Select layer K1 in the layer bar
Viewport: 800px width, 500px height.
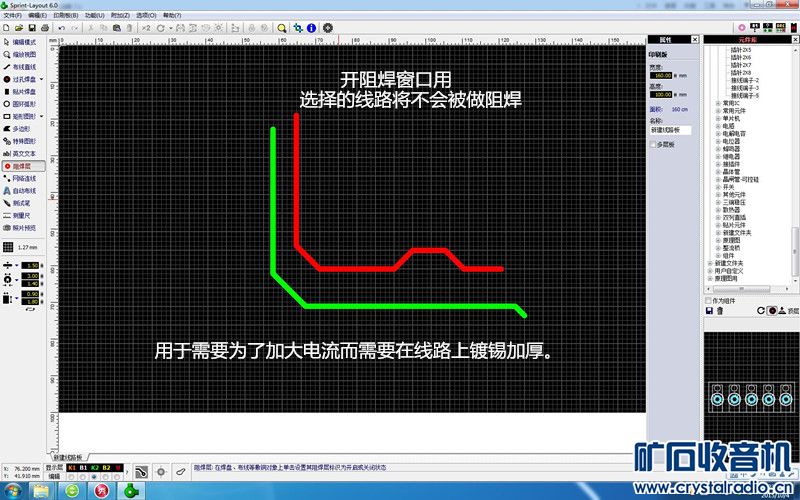pos(71,468)
